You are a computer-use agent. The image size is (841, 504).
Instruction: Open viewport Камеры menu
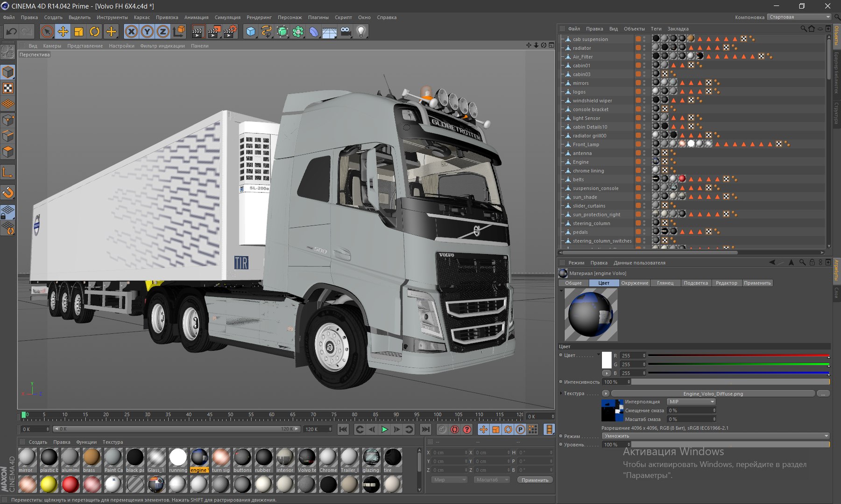click(52, 46)
